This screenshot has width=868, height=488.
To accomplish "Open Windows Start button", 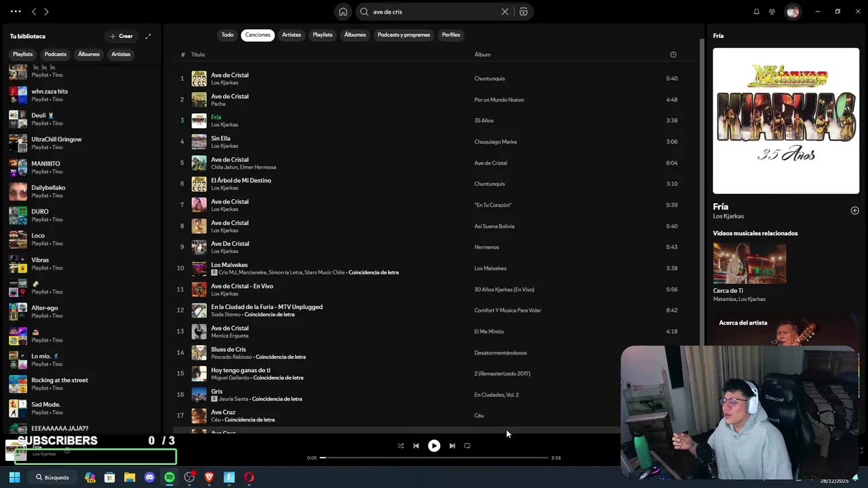I will [x=14, y=477].
